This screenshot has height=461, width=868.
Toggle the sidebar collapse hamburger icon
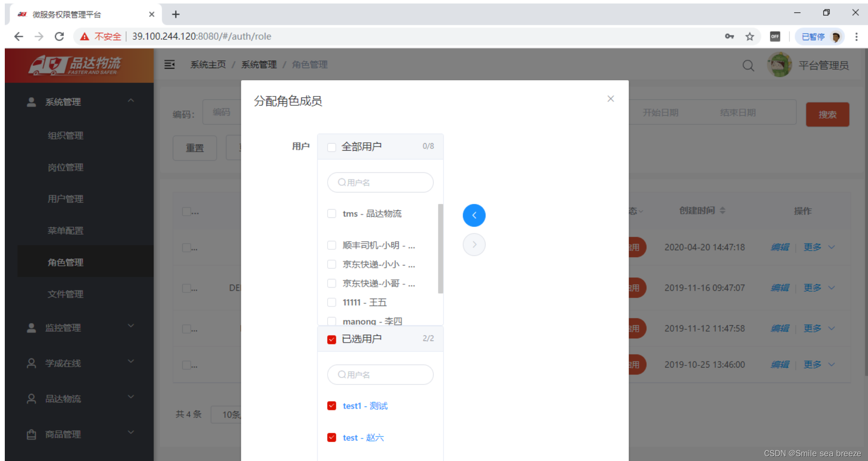[x=169, y=65]
